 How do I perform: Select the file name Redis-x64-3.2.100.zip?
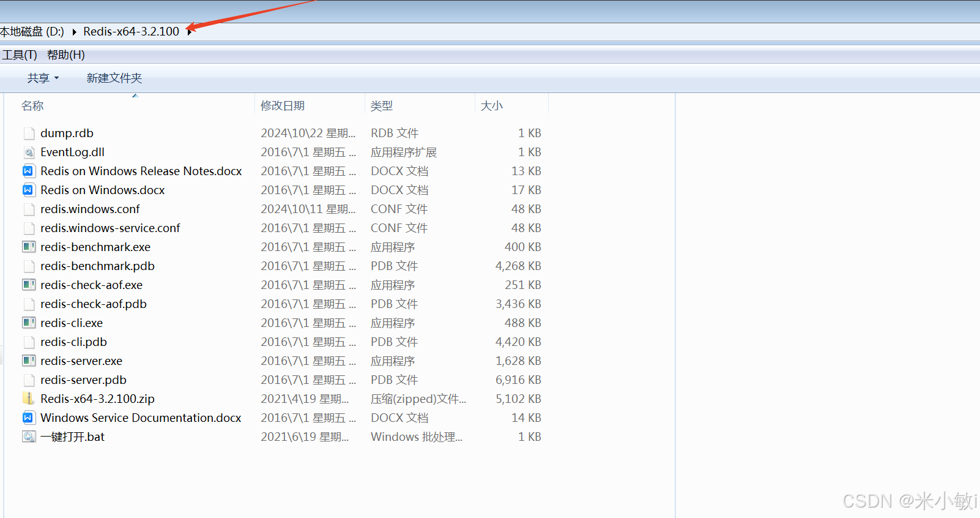click(x=98, y=399)
